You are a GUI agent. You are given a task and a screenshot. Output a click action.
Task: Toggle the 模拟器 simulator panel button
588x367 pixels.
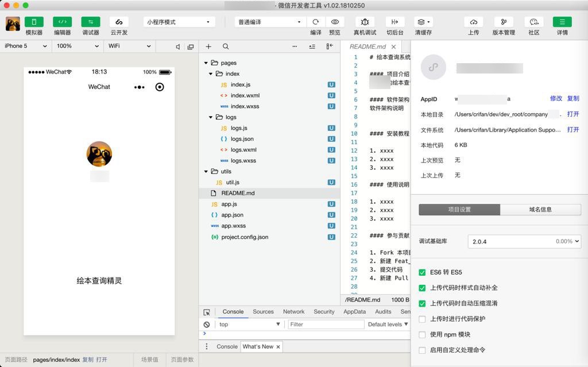(x=34, y=22)
